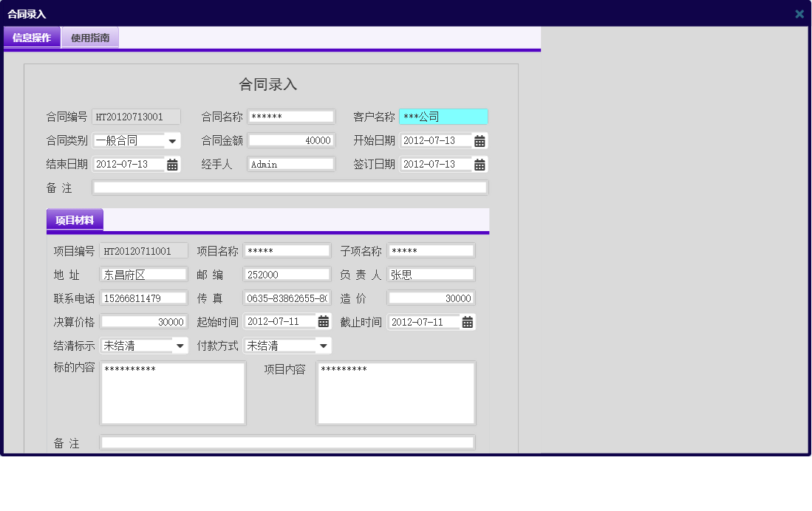Open the 合同类别 dropdown showing 一般合同
The width and height of the screenshot is (812, 511).
coord(172,140)
